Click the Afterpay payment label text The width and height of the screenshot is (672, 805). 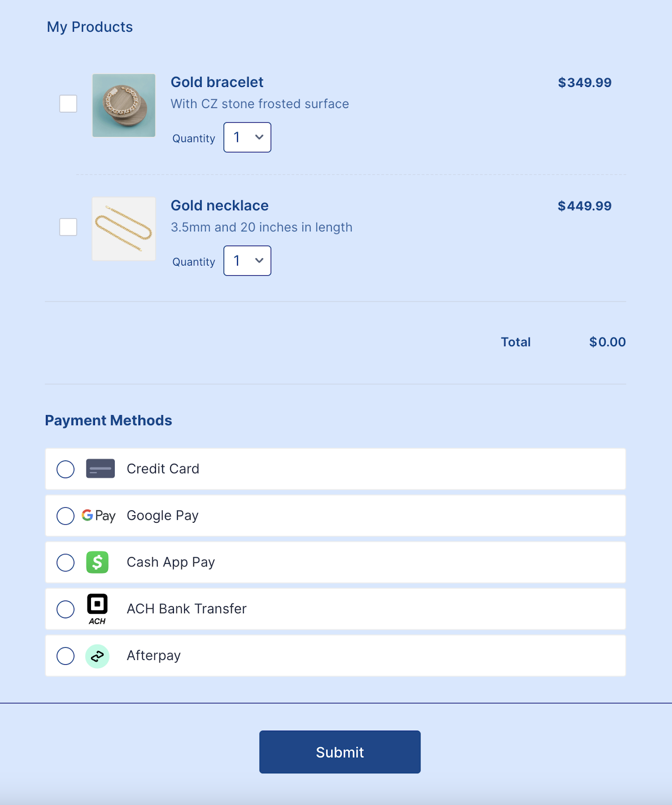point(153,656)
